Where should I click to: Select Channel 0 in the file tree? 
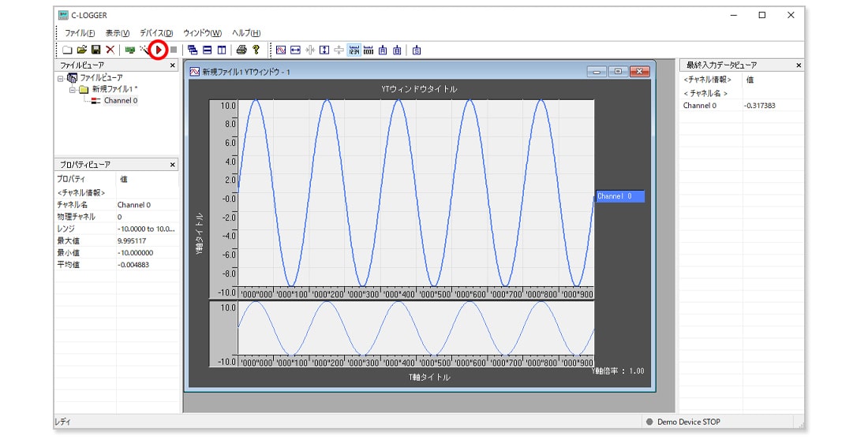tap(120, 101)
